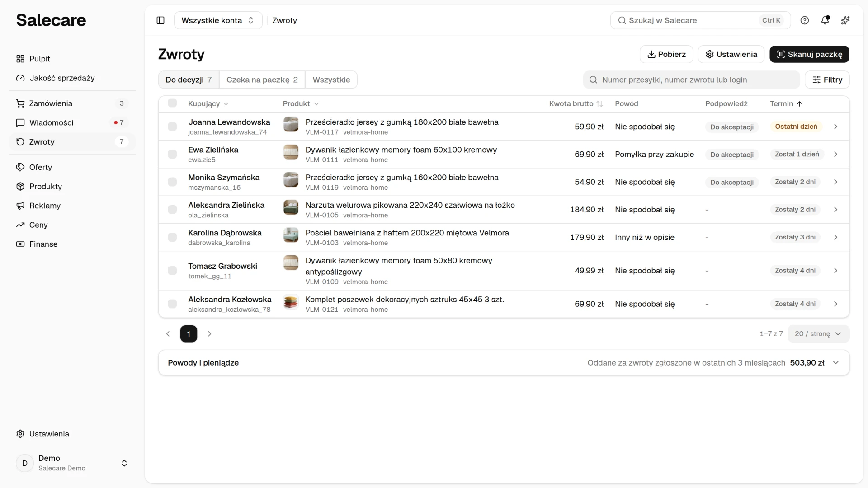Viewport: 868px width, 488px height.
Task: Sort by the Kwota brutto column
Action: 576,104
